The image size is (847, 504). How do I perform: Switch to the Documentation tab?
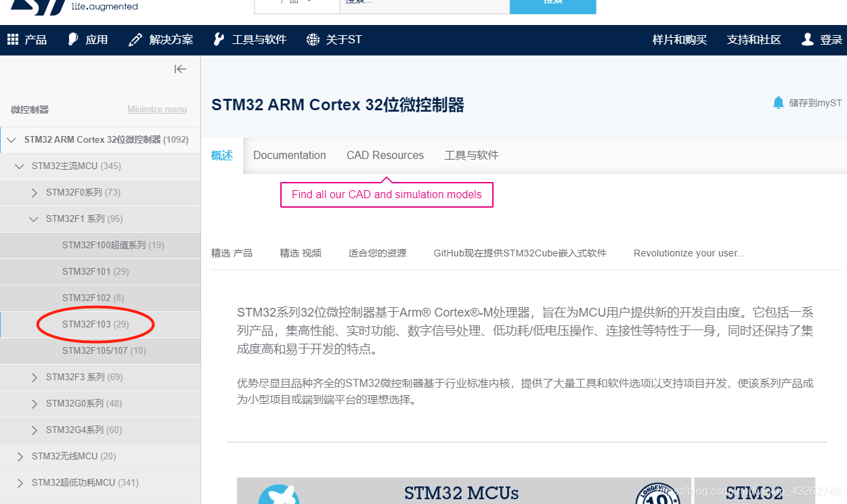pos(290,156)
